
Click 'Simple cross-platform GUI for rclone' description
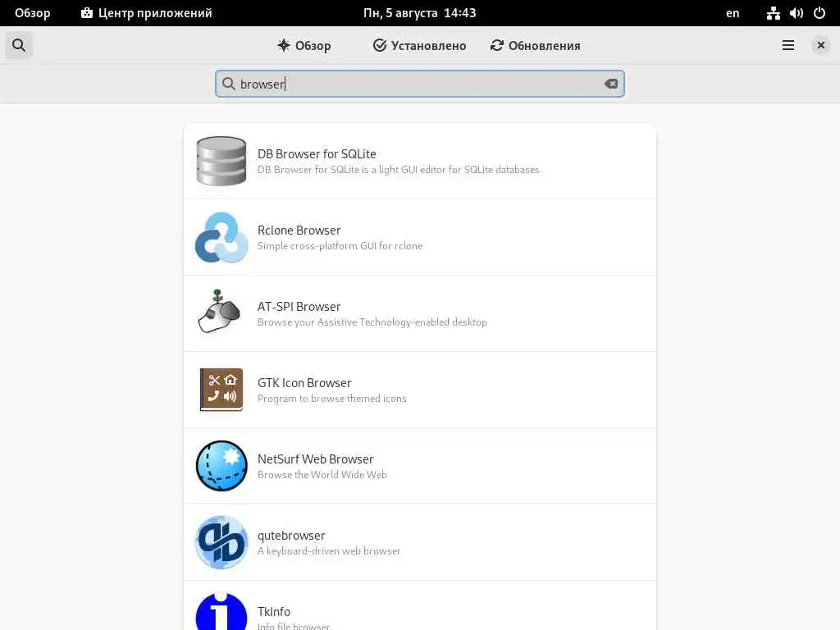coord(340,246)
